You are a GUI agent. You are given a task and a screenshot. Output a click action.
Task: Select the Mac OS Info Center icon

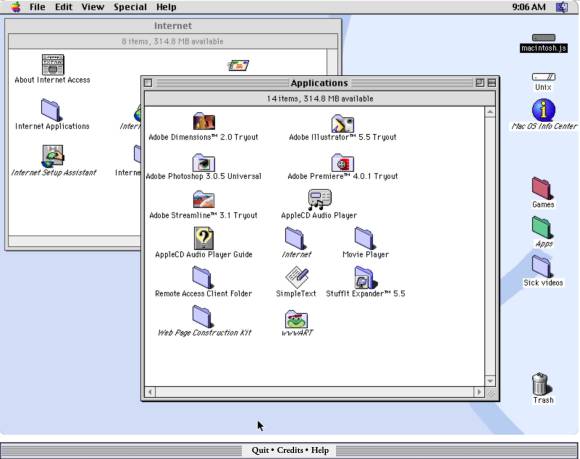[x=543, y=110]
